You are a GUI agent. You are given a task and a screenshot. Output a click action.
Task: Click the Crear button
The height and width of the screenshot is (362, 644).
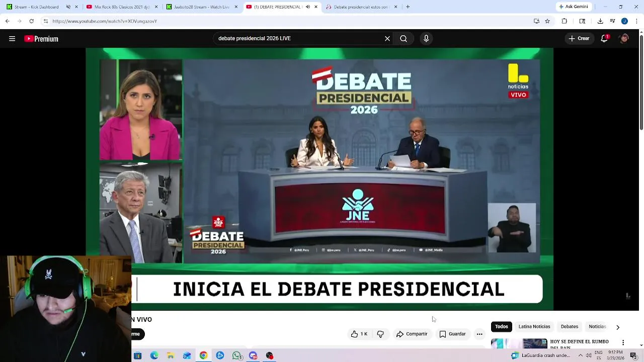coord(579,39)
